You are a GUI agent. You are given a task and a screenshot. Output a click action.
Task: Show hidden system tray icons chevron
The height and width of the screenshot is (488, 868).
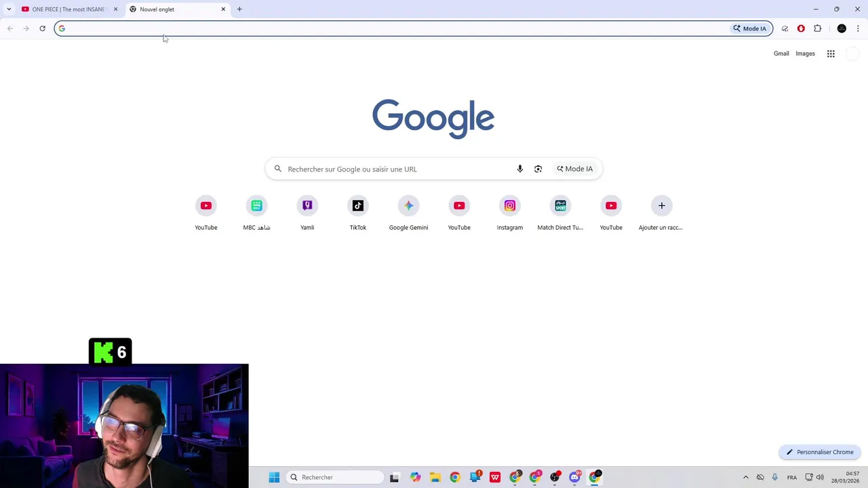(745, 477)
